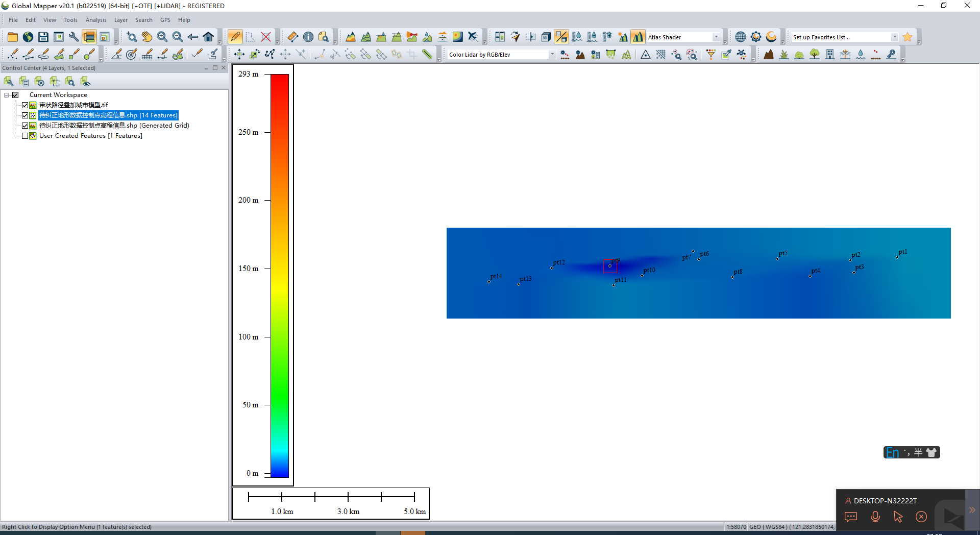
Task: Open the GPS menu
Action: point(165,20)
